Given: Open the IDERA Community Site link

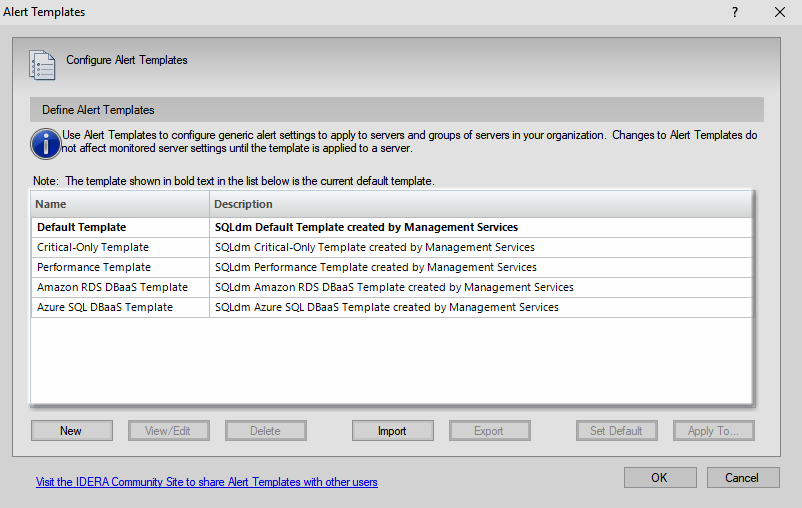Looking at the screenshot, I should [207, 482].
